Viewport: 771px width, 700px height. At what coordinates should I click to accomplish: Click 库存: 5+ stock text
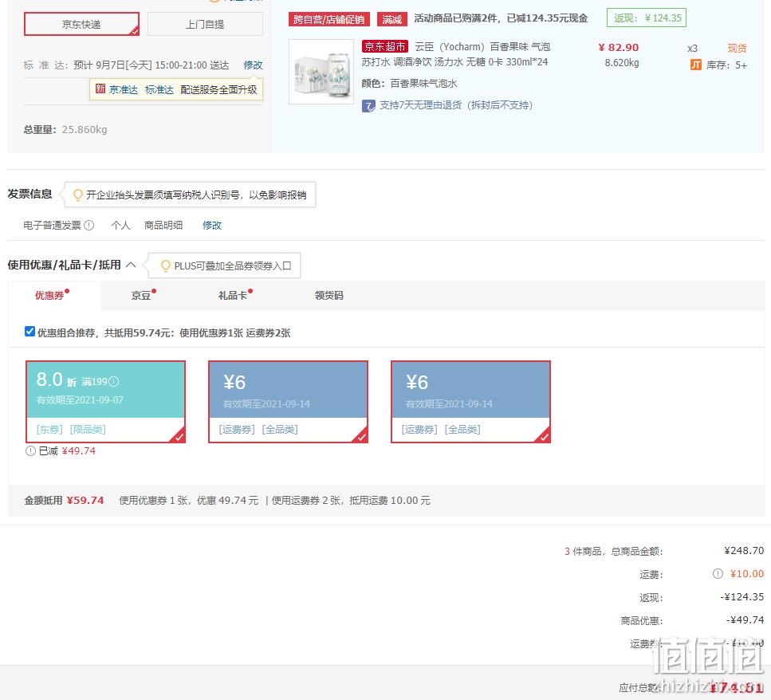(726, 65)
